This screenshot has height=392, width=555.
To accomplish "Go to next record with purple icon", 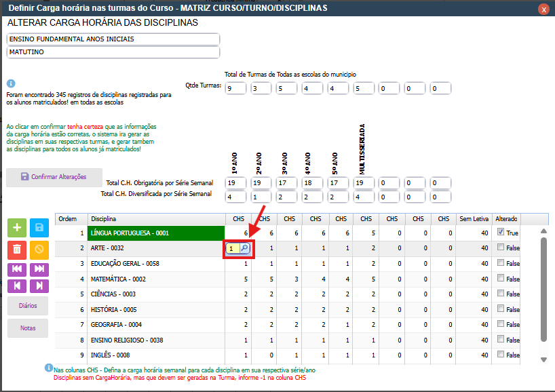I will [x=39, y=286].
